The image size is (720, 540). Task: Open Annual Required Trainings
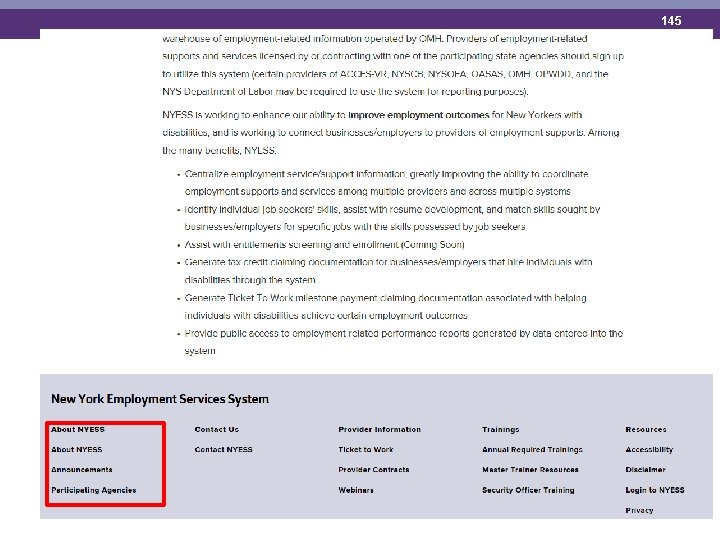tap(532, 450)
